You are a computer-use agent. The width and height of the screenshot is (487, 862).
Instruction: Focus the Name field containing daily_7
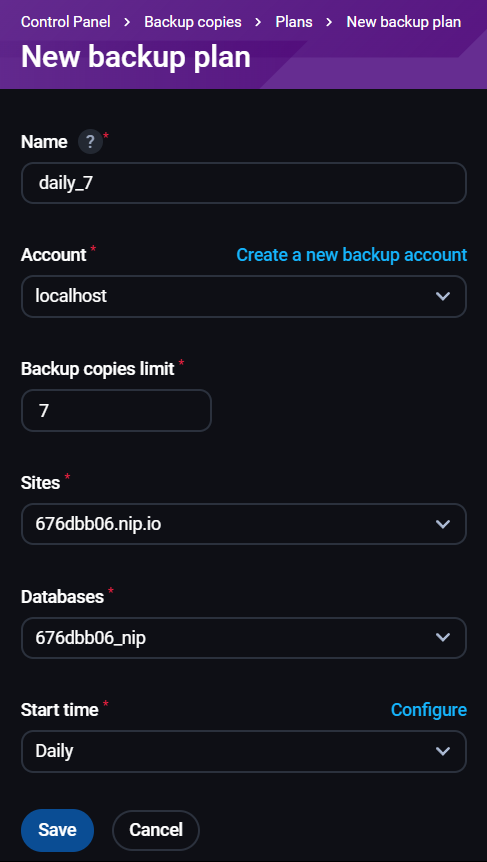(244, 183)
